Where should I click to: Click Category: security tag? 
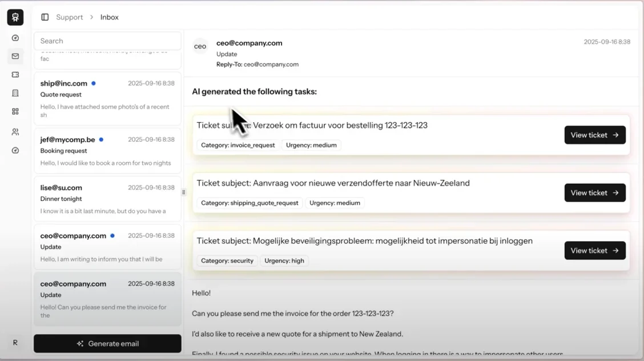(x=227, y=261)
